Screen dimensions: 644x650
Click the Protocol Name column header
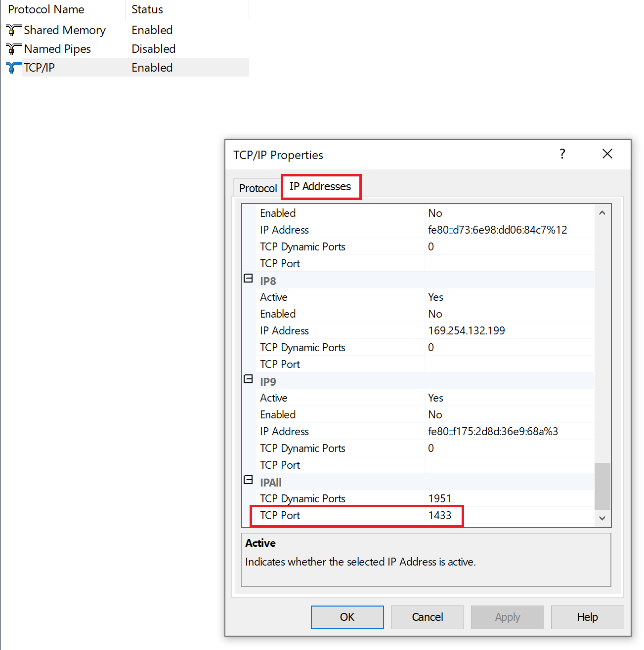pyautogui.click(x=63, y=9)
